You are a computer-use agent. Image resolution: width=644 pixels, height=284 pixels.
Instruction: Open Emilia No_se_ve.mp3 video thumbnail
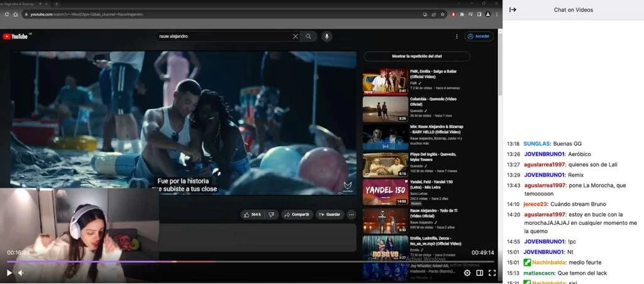pyautogui.click(x=386, y=248)
